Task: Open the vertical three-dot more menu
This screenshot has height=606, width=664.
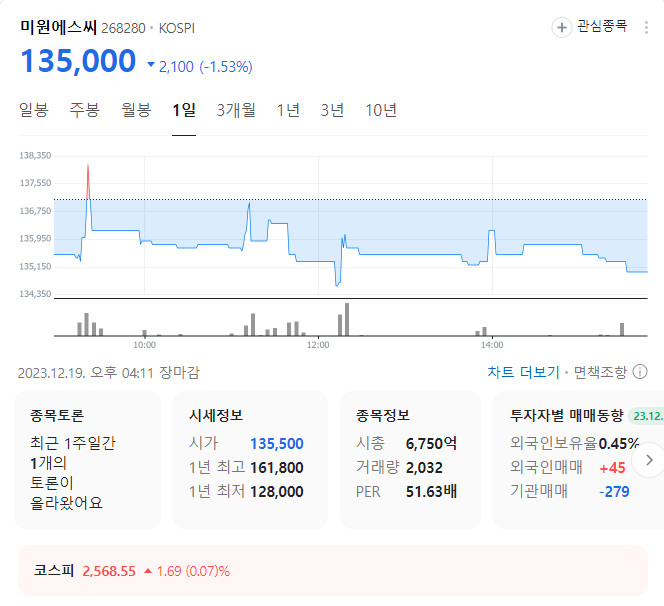Action: click(646, 28)
